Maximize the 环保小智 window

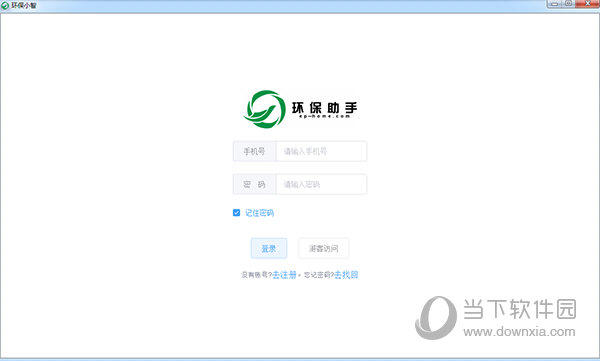569,3
